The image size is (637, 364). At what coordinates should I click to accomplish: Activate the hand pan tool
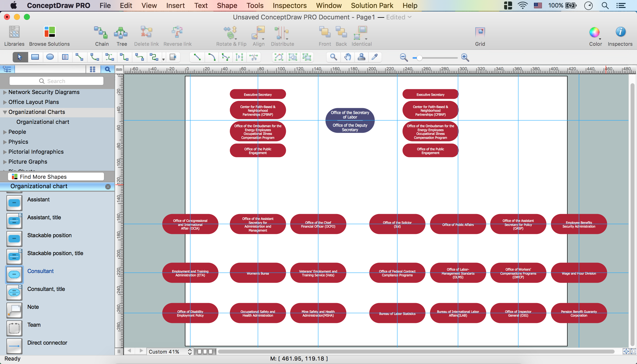coord(347,57)
